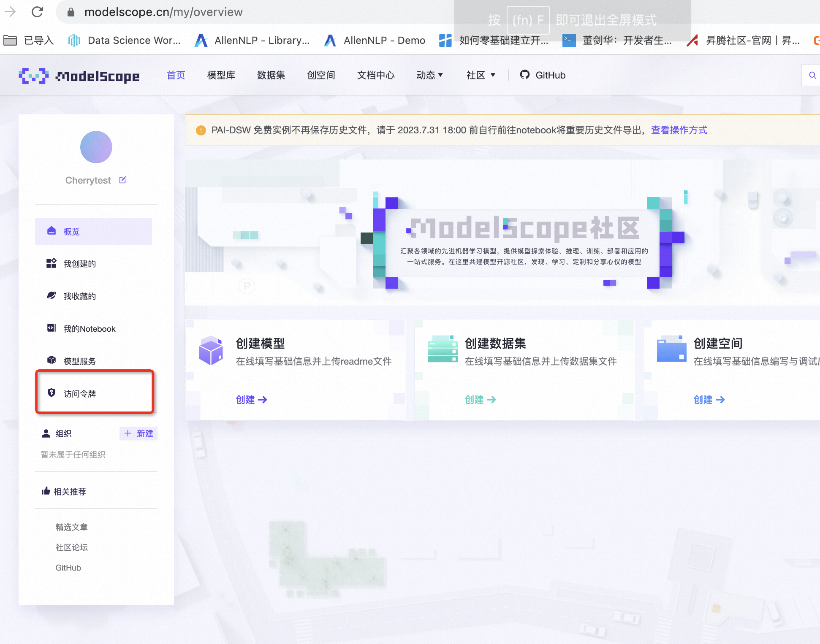Expand the 社区 dropdown menu
Image resolution: width=820 pixels, height=644 pixels.
pos(481,75)
